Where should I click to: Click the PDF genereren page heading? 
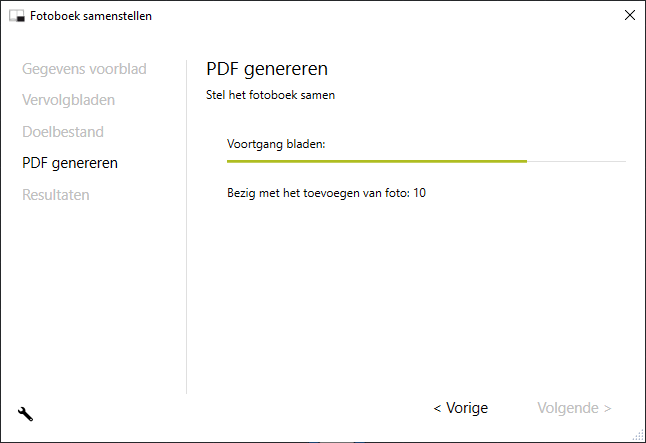(267, 69)
